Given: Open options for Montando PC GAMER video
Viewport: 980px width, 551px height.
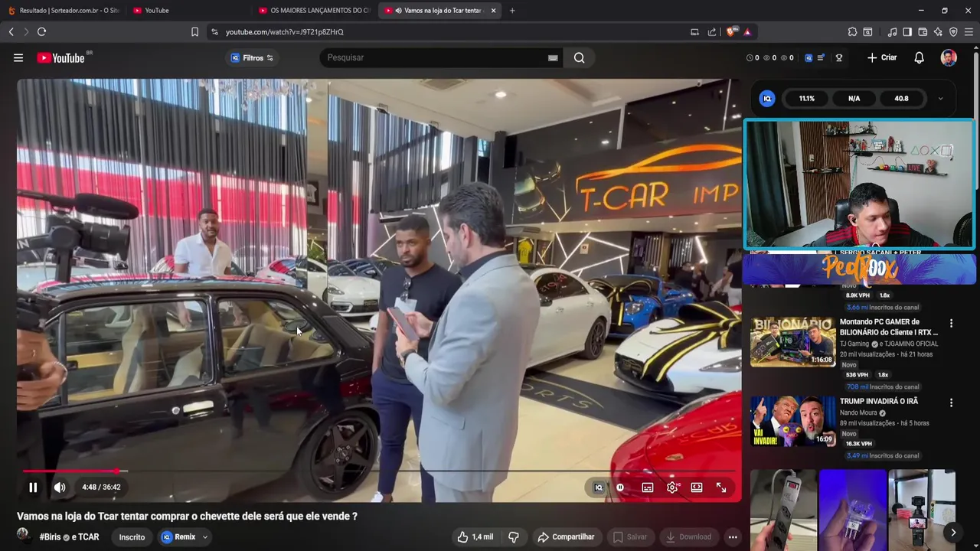Looking at the screenshot, I should [951, 324].
